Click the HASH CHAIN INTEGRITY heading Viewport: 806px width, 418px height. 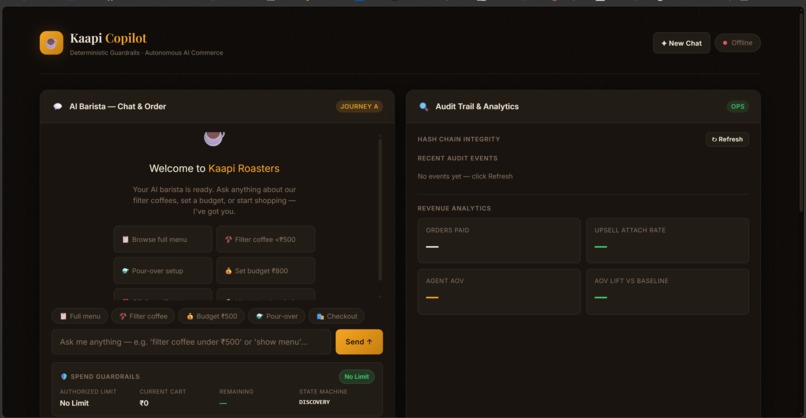[459, 139]
